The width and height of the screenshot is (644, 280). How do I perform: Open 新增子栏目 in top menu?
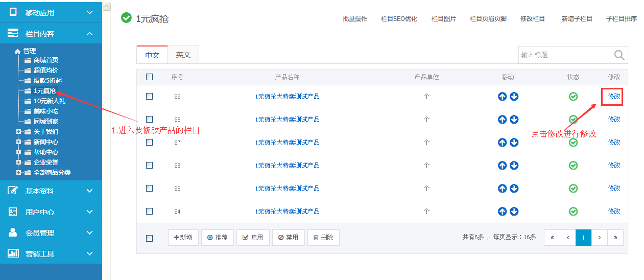(577, 19)
